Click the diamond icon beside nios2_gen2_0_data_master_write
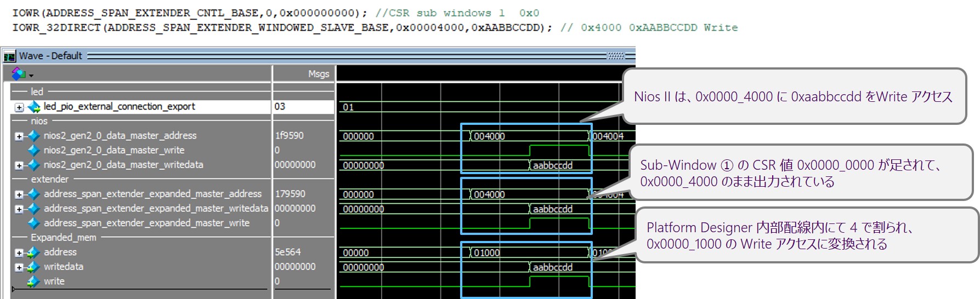The width and height of the screenshot is (980, 299). (x=34, y=150)
